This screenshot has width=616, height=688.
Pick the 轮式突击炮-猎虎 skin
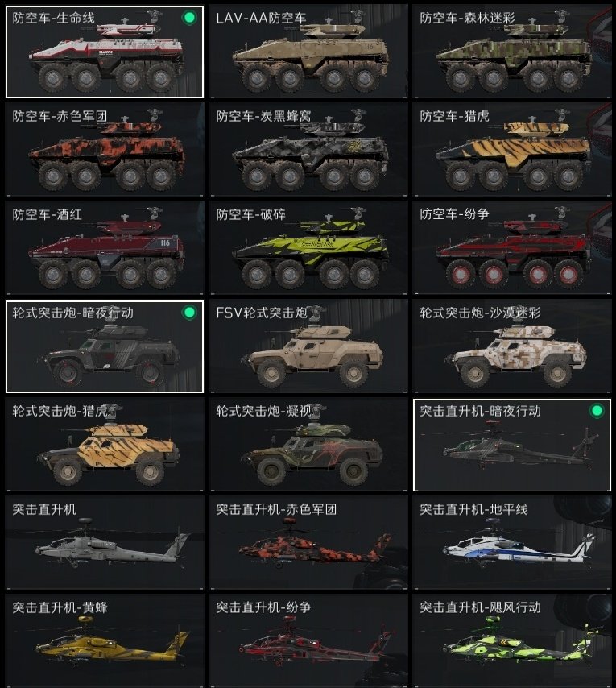[x=105, y=445]
